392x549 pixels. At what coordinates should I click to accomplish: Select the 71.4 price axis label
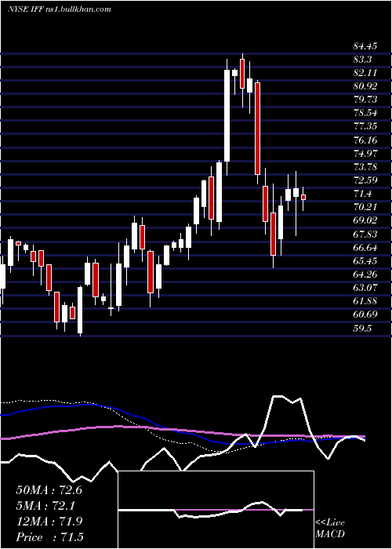pyautogui.click(x=362, y=194)
